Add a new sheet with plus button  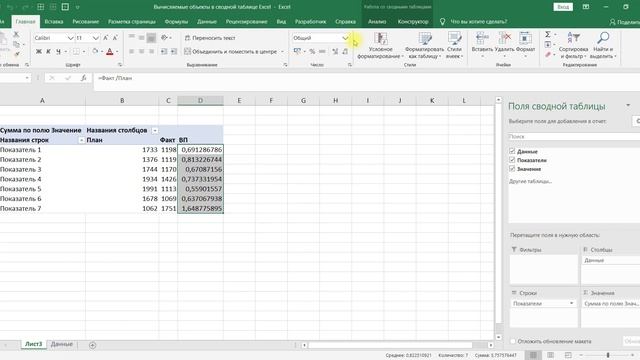[93, 345]
